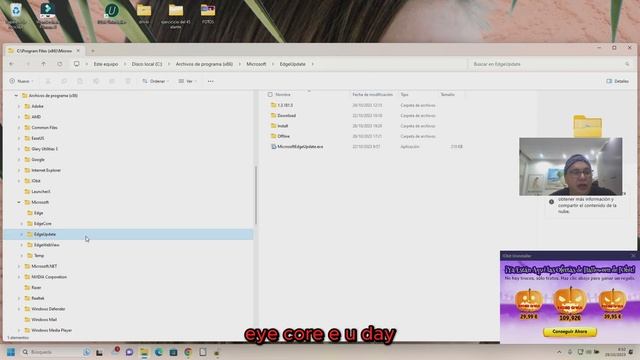The image size is (640, 360).
Task: Select the Realtek folder in the tree
Action: tap(38, 298)
